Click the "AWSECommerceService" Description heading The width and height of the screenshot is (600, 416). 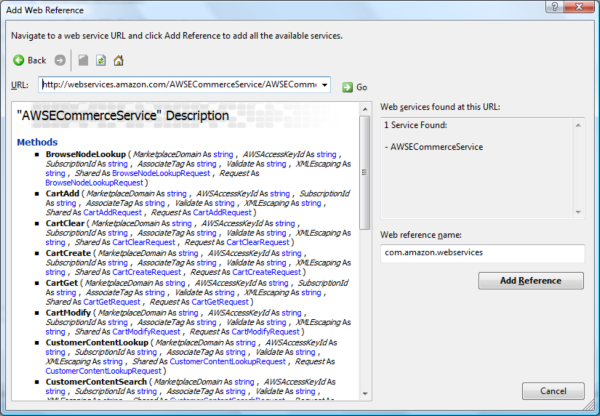point(123,116)
